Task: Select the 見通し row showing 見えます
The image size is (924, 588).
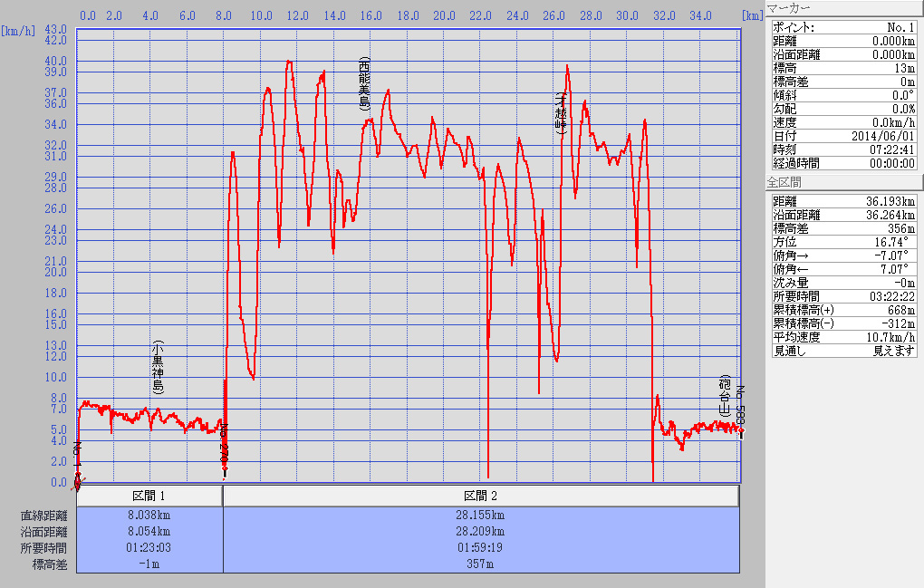Action: 844,351
